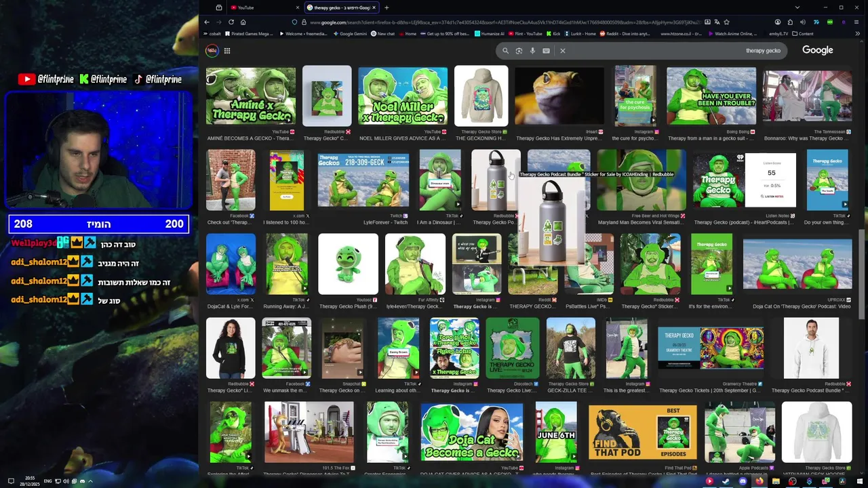Open the translate page icon in address bar
The image size is (868, 488).
pyautogui.click(x=717, y=22)
